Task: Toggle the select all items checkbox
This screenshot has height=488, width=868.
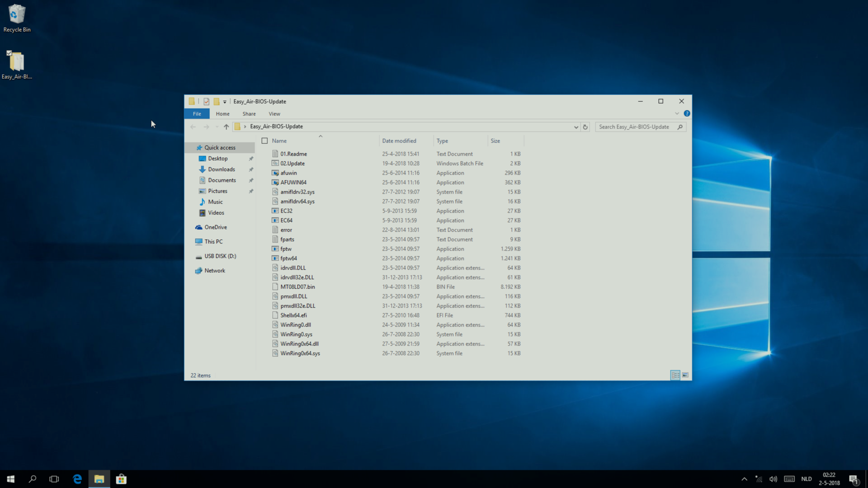Action: 264,141
